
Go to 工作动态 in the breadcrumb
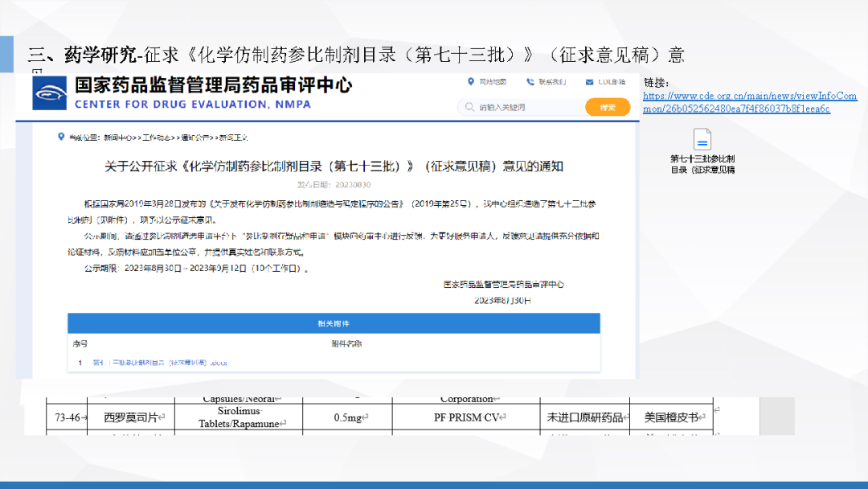pyautogui.click(x=158, y=138)
